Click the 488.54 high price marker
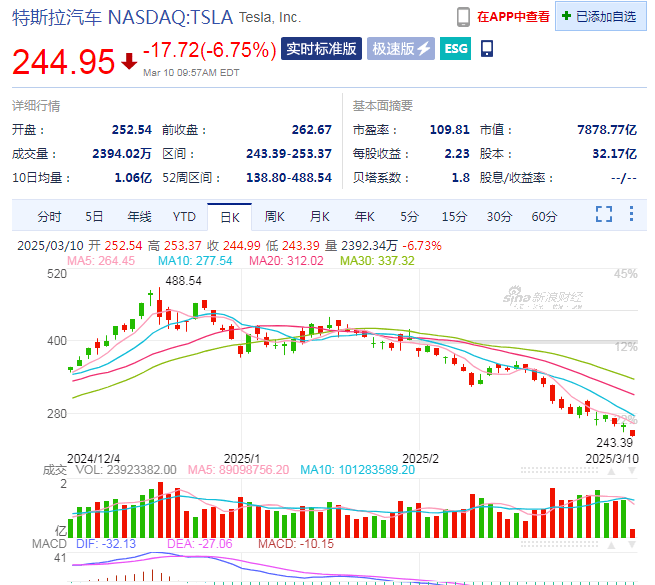Viewport: 655px width, 585px height. coord(183,281)
